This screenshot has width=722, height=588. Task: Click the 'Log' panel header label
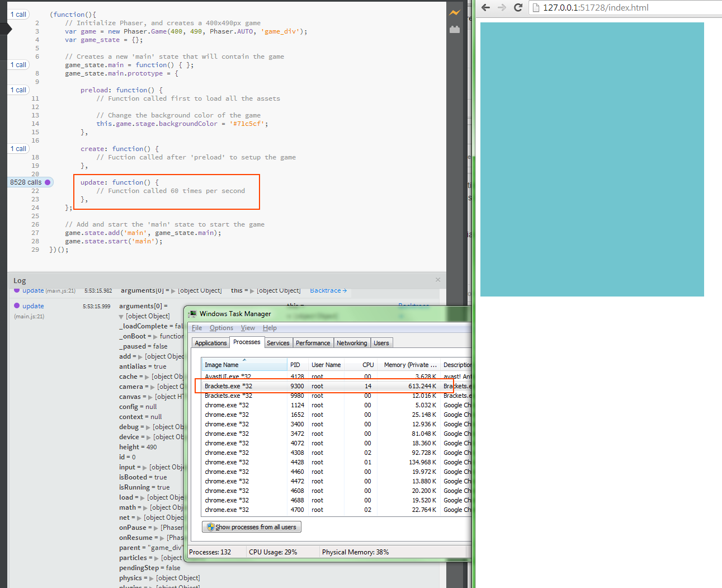[20, 281]
